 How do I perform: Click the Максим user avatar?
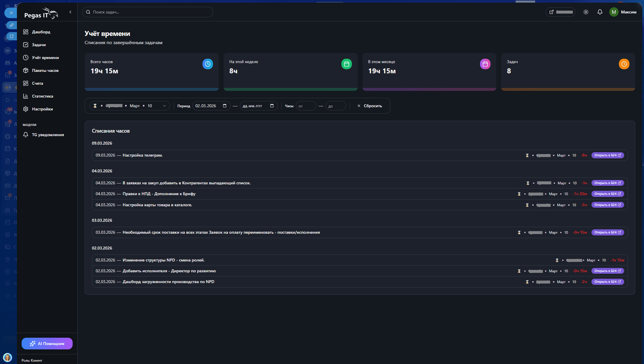pos(614,12)
